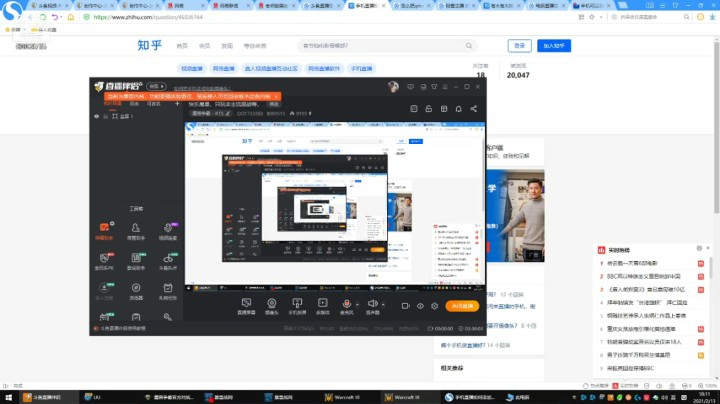Open the layout grid icon above the preview

pyautogui.click(x=444, y=109)
